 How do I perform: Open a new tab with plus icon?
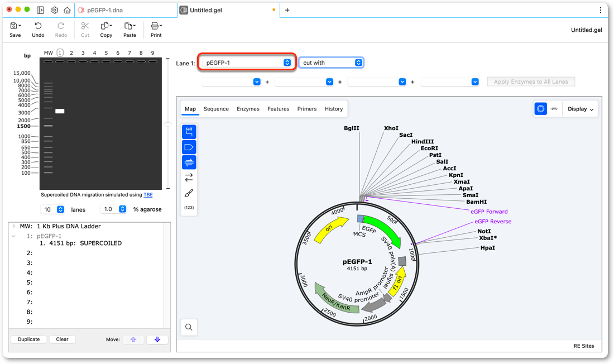click(x=287, y=10)
